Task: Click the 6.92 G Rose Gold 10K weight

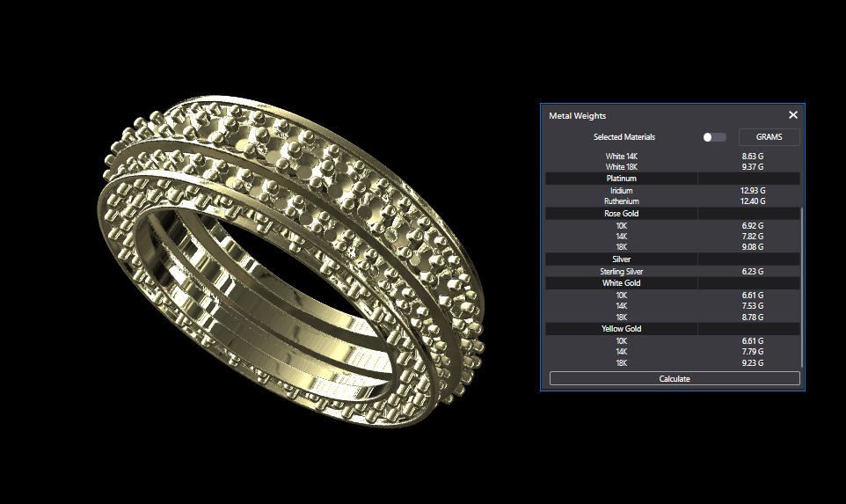Action: click(753, 225)
